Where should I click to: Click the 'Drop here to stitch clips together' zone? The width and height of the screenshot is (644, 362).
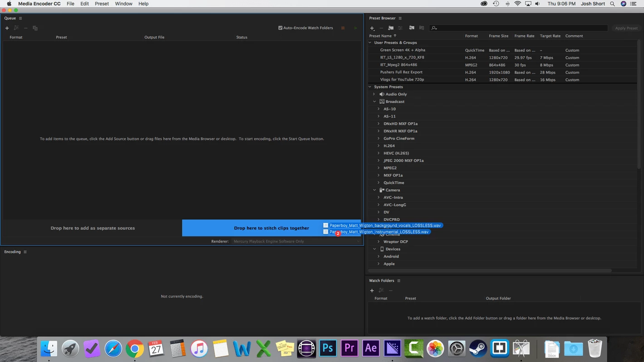pyautogui.click(x=271, y=228)
